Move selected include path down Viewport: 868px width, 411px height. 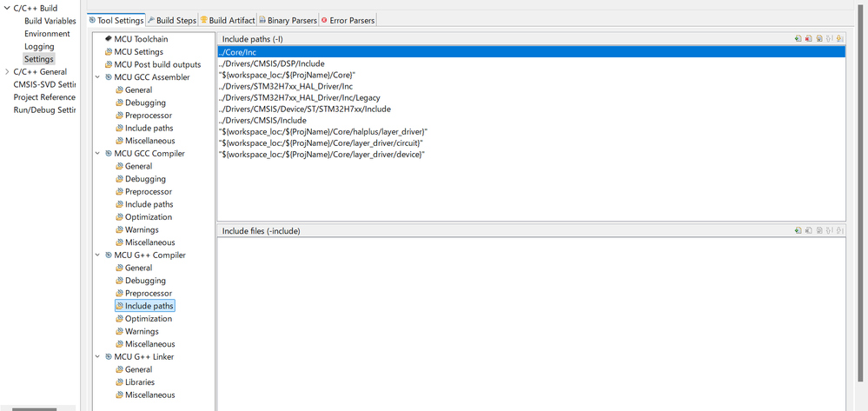point(840,39)
